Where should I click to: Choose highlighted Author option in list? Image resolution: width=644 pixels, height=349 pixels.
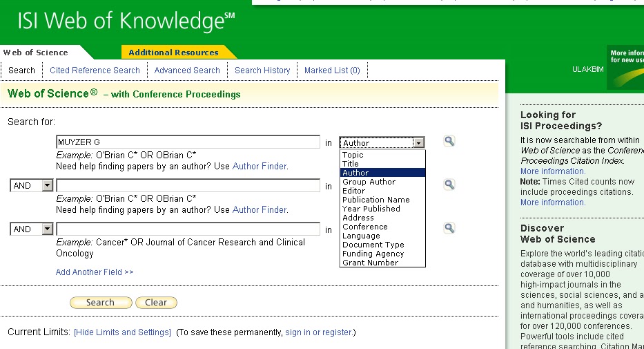pyautogui.click(x=382, y=173)
